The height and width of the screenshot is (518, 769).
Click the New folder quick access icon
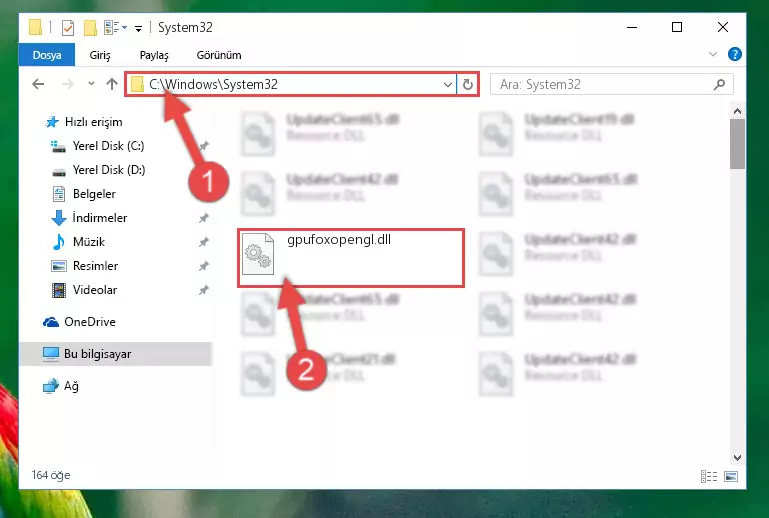90,27
